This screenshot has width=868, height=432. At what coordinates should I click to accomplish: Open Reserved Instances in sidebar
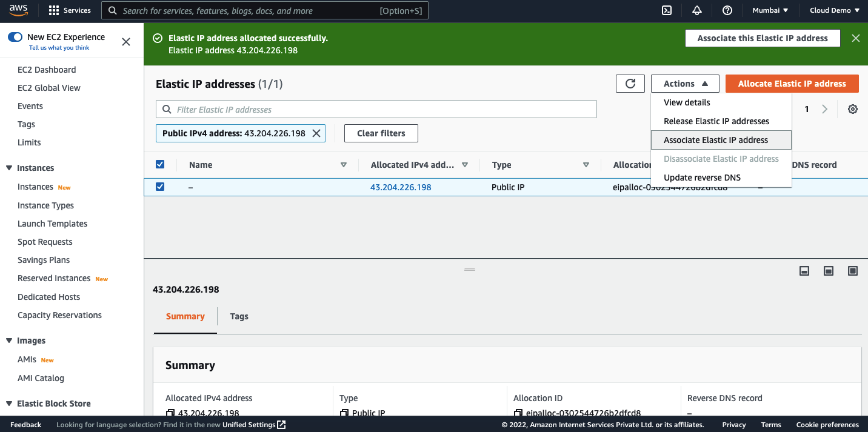click(x=54, y=278)
